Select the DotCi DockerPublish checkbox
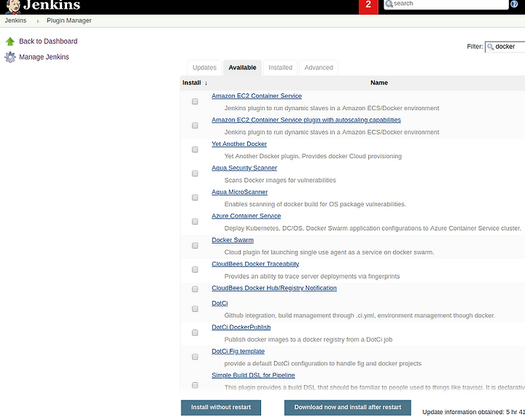The image size is (525, 420). point(195,333)
